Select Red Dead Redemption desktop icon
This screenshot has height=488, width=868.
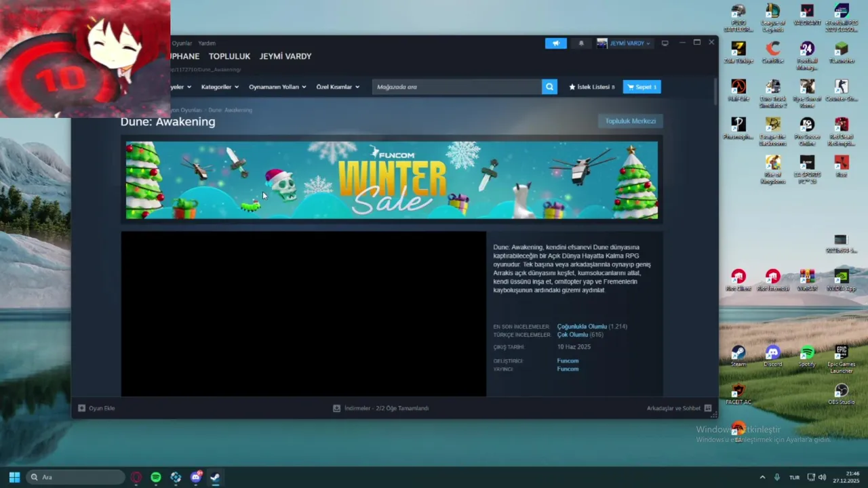click(842, 132)
